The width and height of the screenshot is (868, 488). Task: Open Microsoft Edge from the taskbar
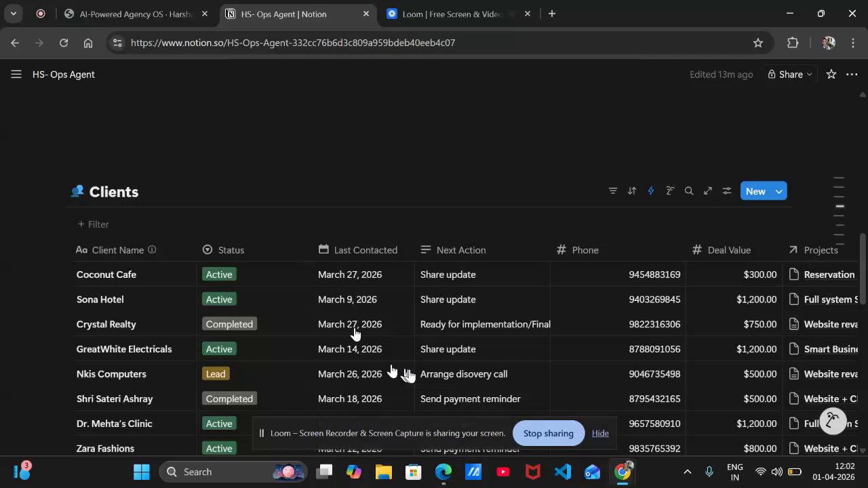coord(443,472)
